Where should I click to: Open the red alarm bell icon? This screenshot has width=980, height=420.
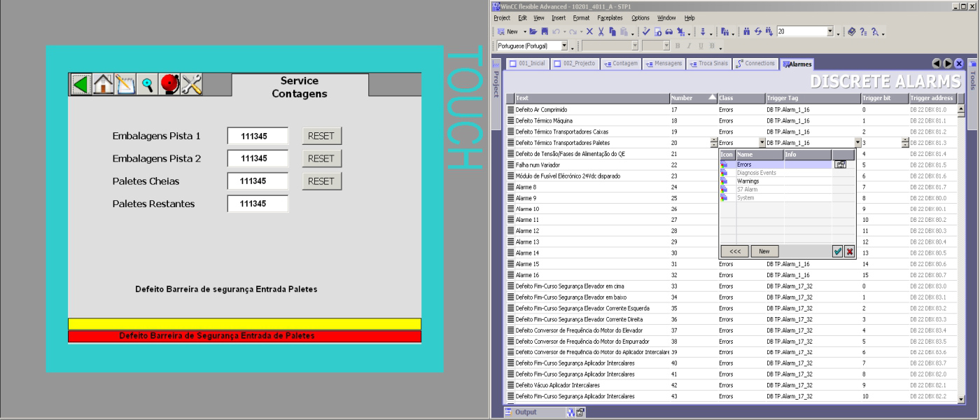[169, 85]
